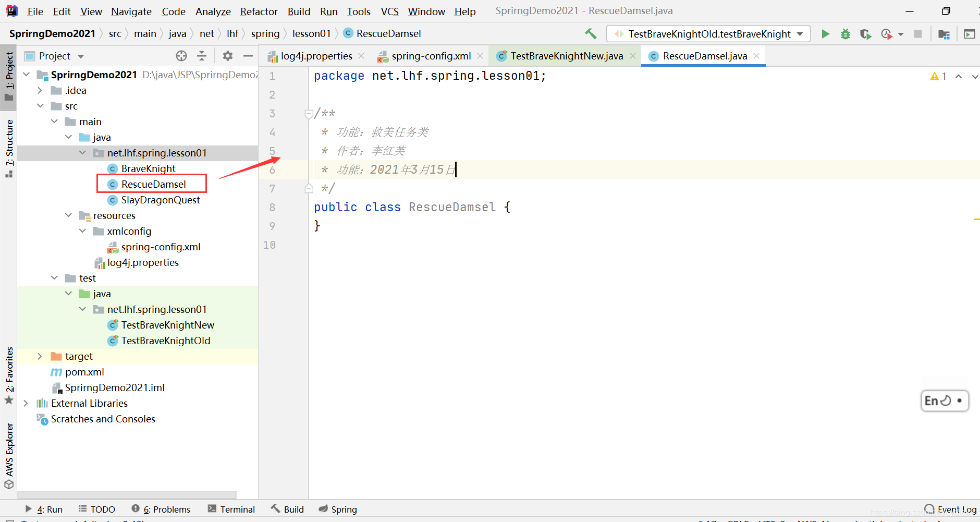The width and height of the screenshot is (980, 522).
Task: Switch to the log4j.properties tab
Action: tap(316, 56)
